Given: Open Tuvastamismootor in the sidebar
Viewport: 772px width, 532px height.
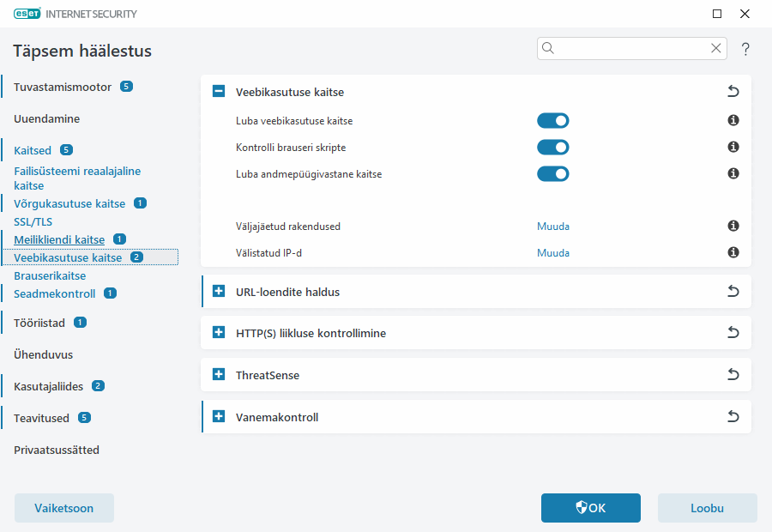Looking at the screenshot, I should tap(63, 87).
